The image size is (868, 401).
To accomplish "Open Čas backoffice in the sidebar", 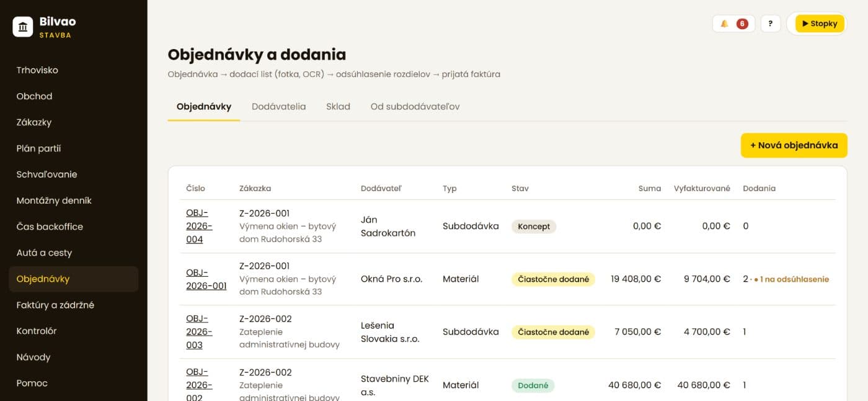I will 73,227.
